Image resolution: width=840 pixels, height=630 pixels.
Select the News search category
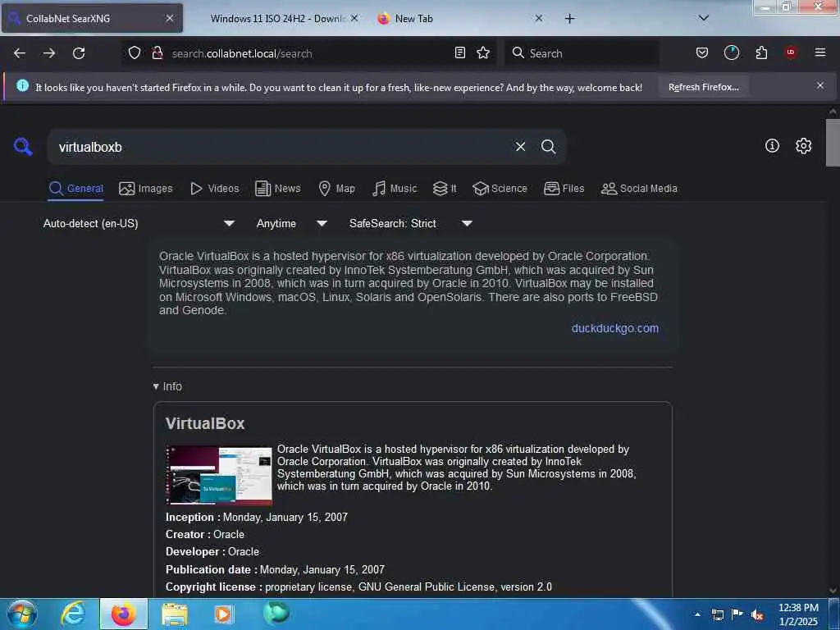click(x=277, y=189)
